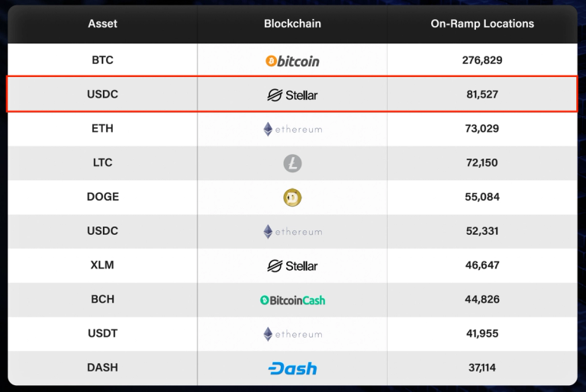The width and height of the screenshot is (586, 392).
Task: Select the highlighted USDC asset cell
Action: [102, 94]
